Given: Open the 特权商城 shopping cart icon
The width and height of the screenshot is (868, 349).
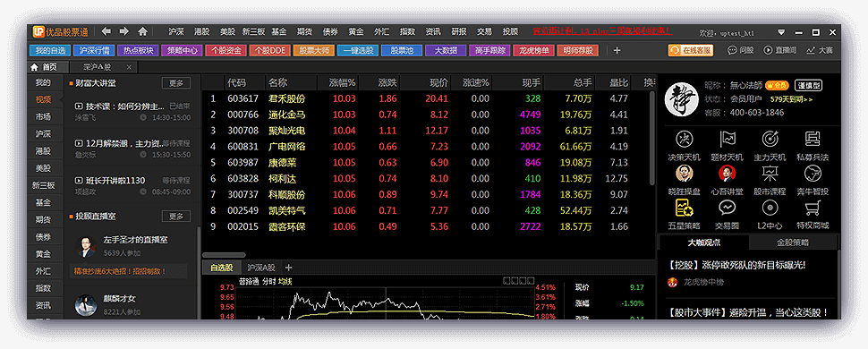Looking at the screenshot, I should pos(813,208).
